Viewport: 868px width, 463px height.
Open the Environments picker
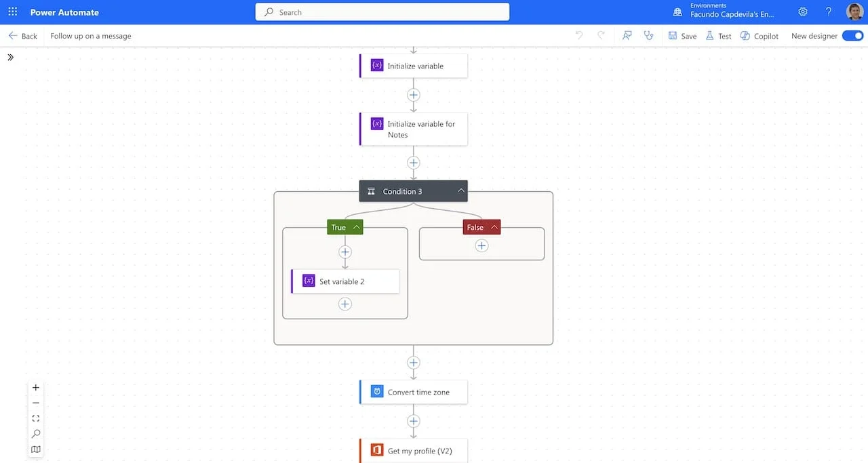tap(724, 10)
